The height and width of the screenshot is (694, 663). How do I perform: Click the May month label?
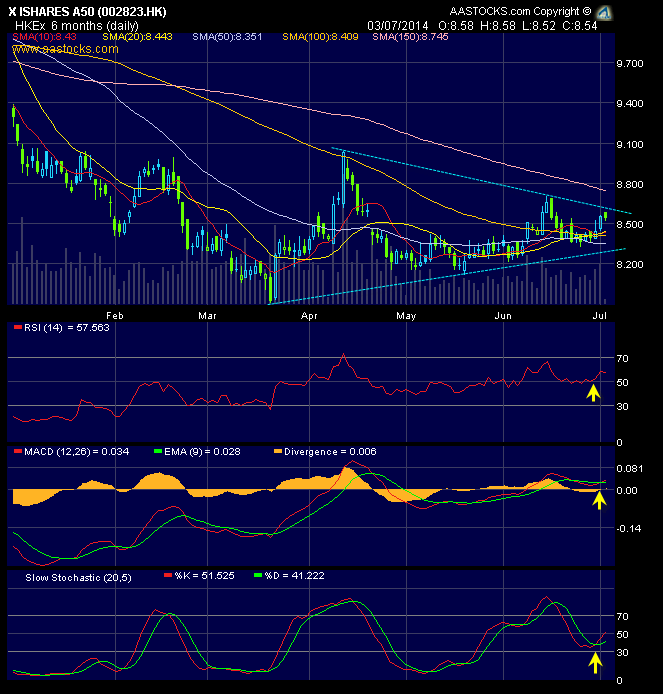pos(406,316)
